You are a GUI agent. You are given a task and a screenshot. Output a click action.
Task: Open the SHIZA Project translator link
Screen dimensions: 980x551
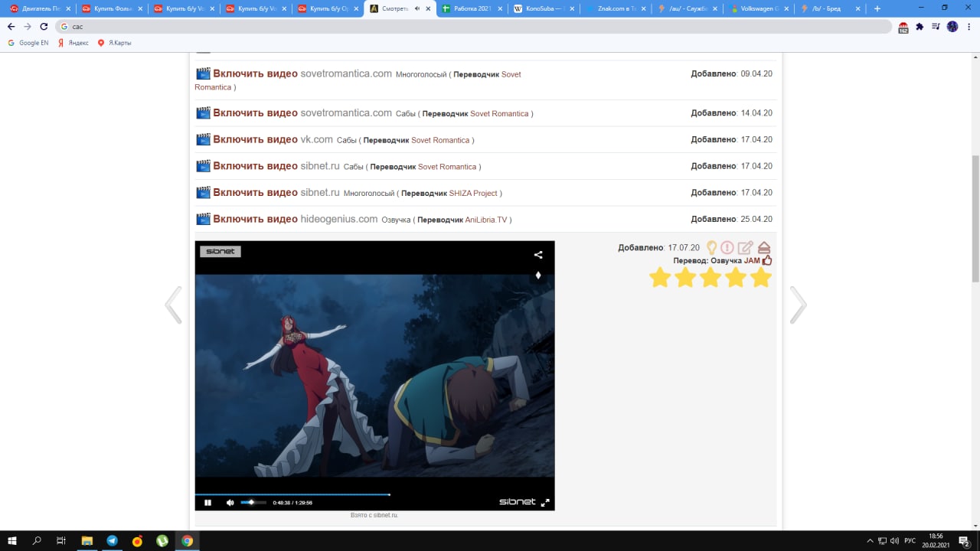pyautogui.click(x=473, y=193)
